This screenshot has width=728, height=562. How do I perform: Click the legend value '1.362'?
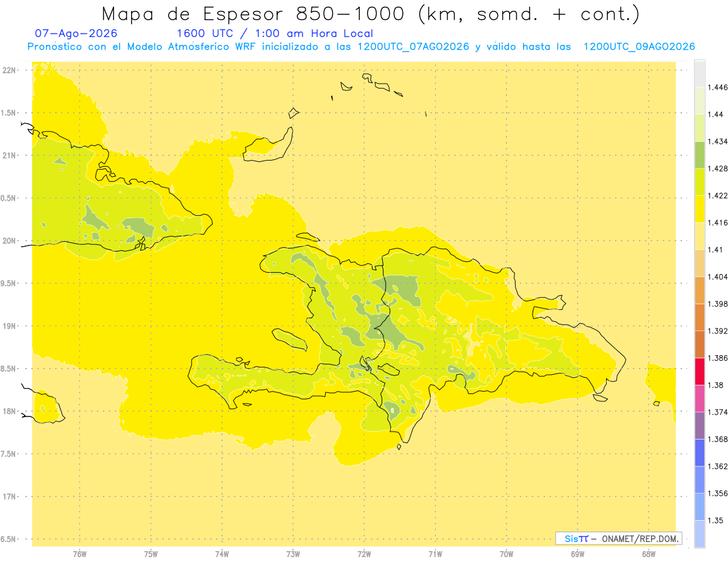[x=718, y=466]
